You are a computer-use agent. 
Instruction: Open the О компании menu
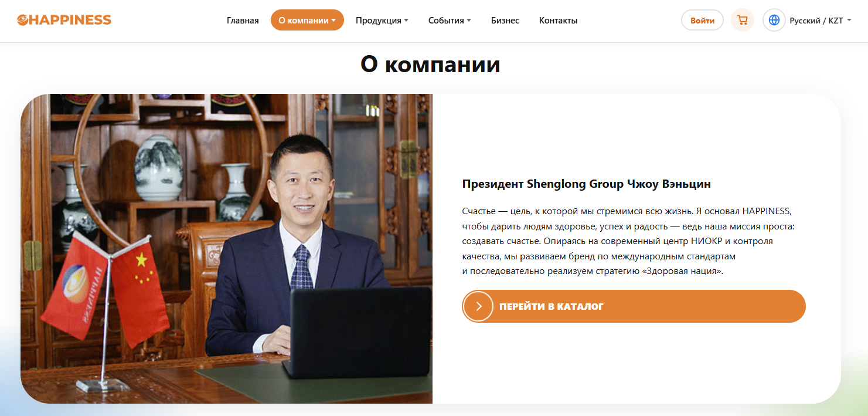307,21
